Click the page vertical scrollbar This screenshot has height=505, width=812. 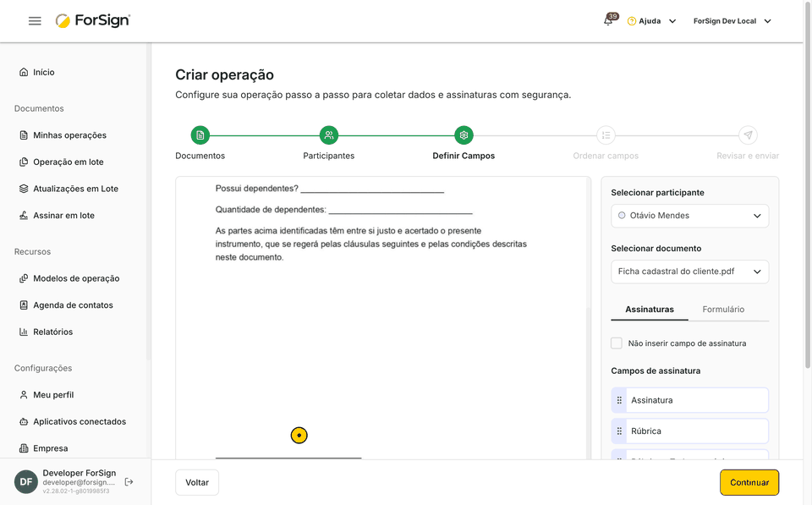click(807, 186)
